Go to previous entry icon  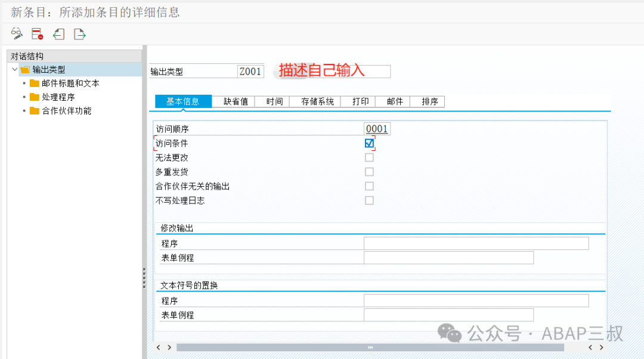58,33
